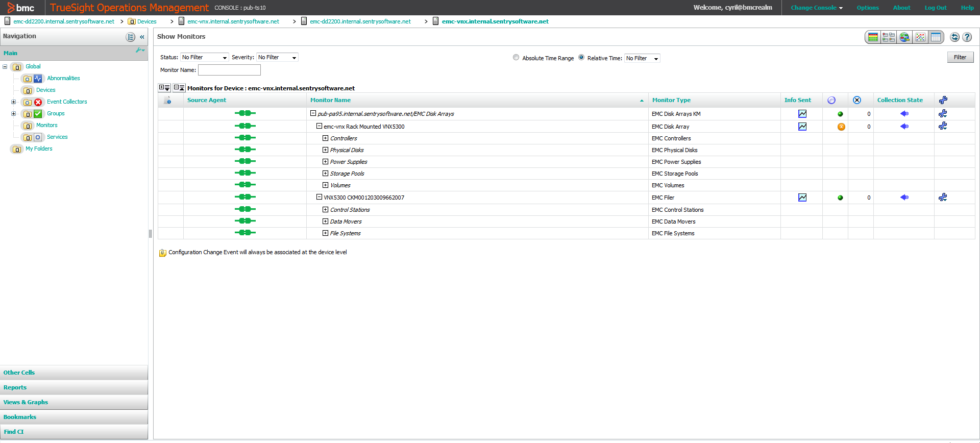980x443 pixels.
Task: Click the Help menu item
Action: pyautogui.click(x=967, y=8)
